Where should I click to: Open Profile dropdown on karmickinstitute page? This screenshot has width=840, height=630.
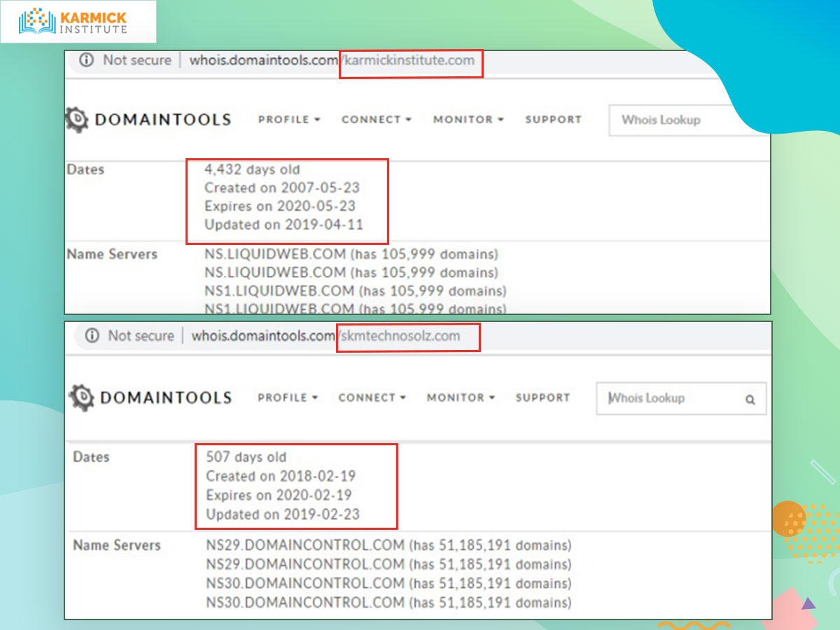tap(288, 120)
